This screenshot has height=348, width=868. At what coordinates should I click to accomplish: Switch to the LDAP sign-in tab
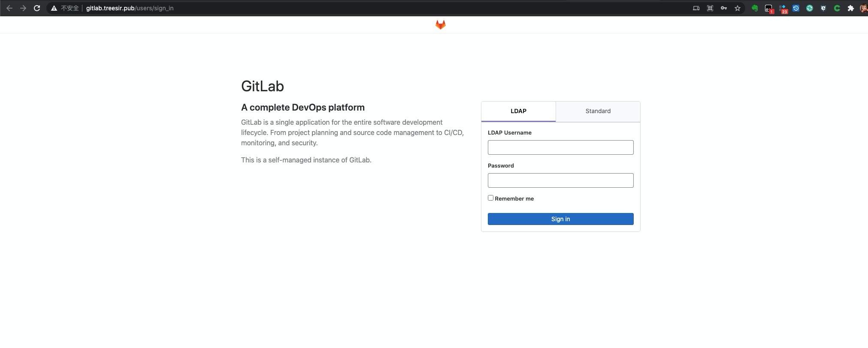click(518, 111)
